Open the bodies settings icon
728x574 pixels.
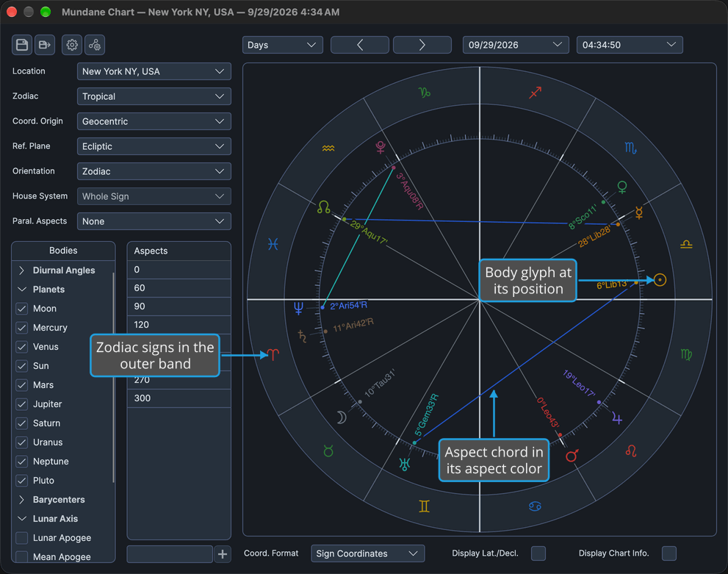click(95, 45)
